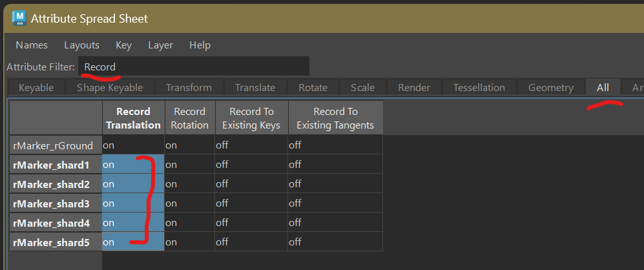
Task: Click Record To Existing Keys cell for rMarker_shard4
Action: click(251, 223)
